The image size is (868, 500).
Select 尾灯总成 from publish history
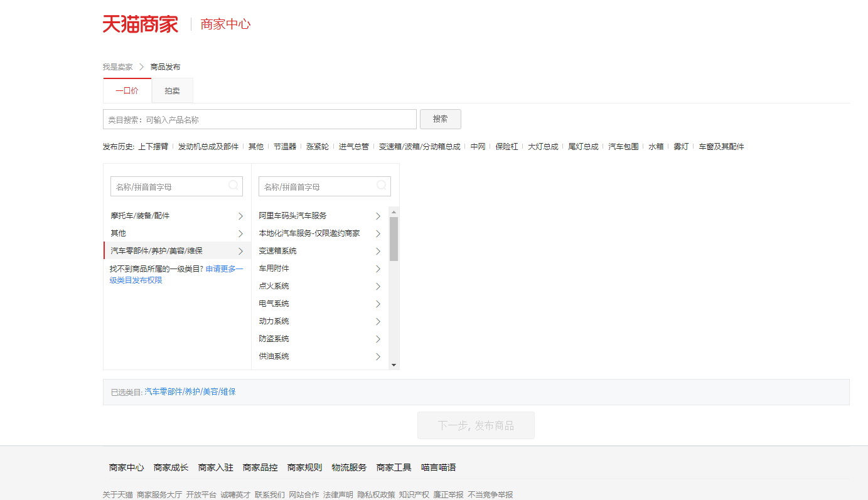(x=583, y=146)
